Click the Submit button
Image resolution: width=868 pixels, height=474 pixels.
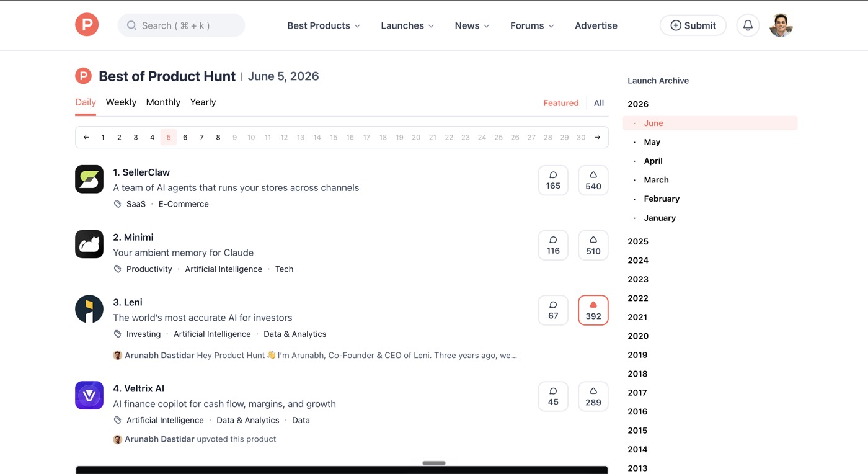coord(693,25)
